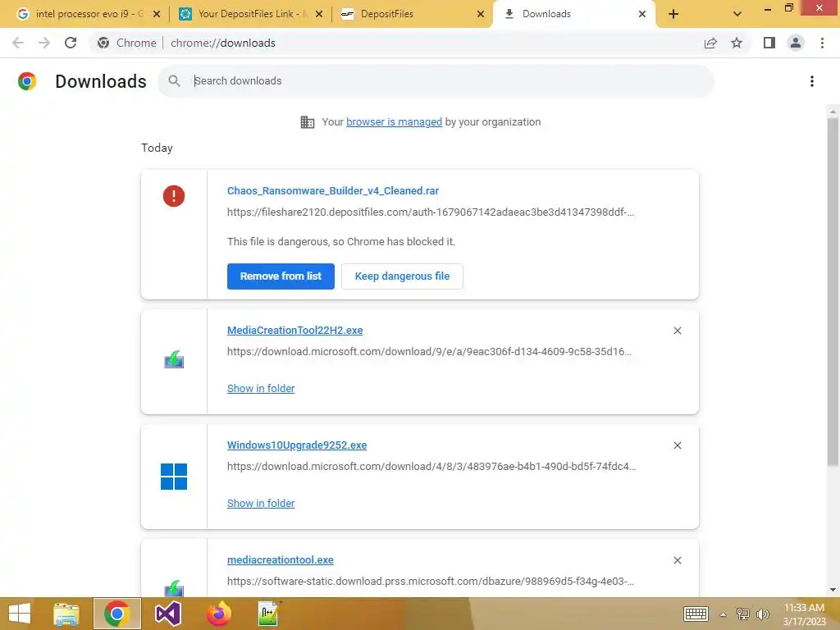The image size is (840, 630).
Task: Reload the downloads page
Action: coord(71,43)
